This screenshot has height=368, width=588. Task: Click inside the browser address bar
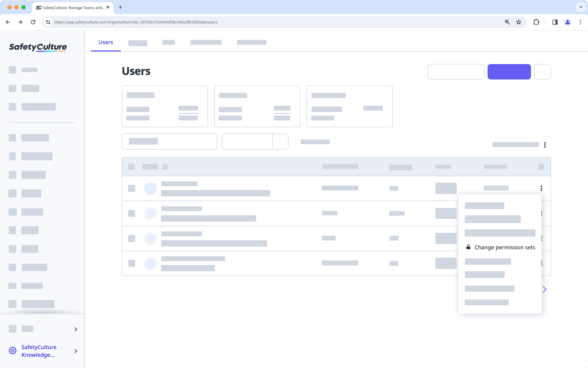[245, 22]
